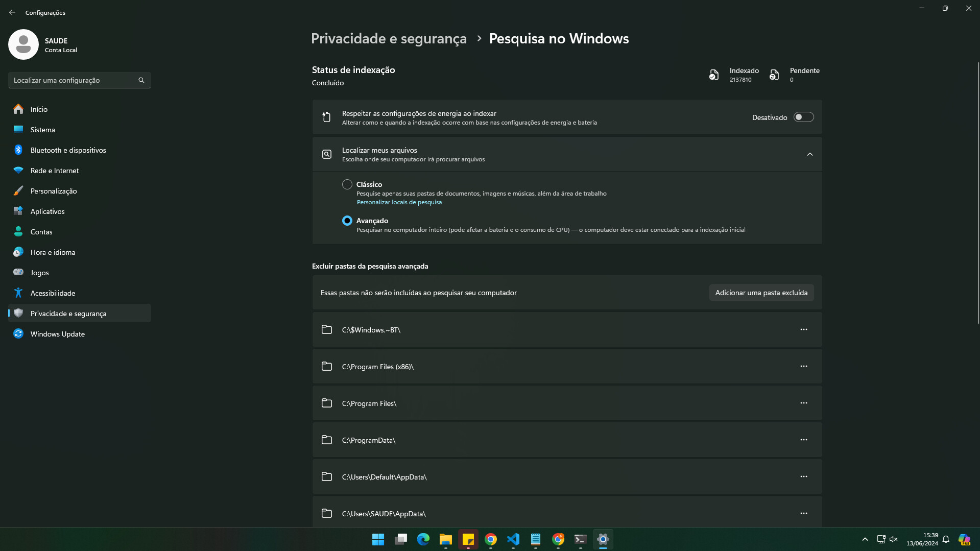
Task: Click the back arrow in Configurações
Action: tap(12, 12)
